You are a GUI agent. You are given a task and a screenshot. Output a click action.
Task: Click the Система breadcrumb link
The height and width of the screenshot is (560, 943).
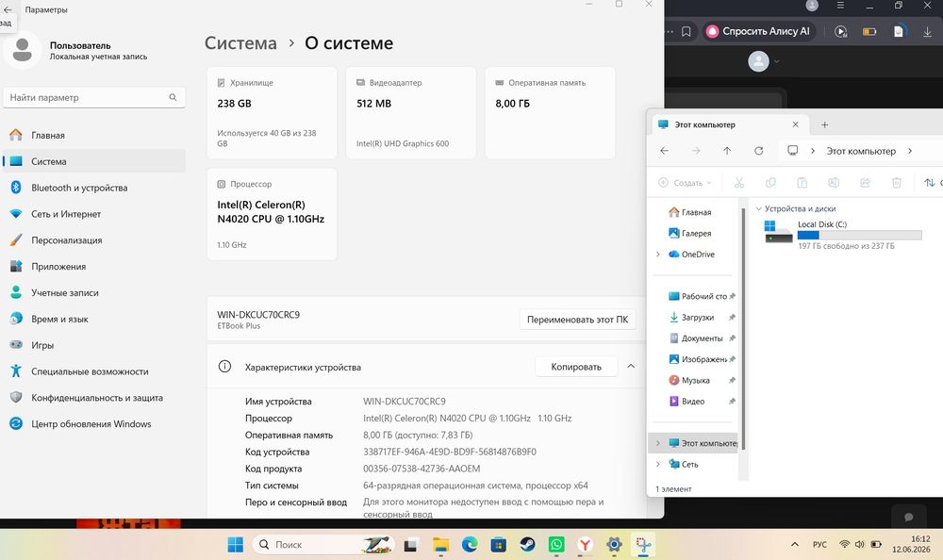240,43
